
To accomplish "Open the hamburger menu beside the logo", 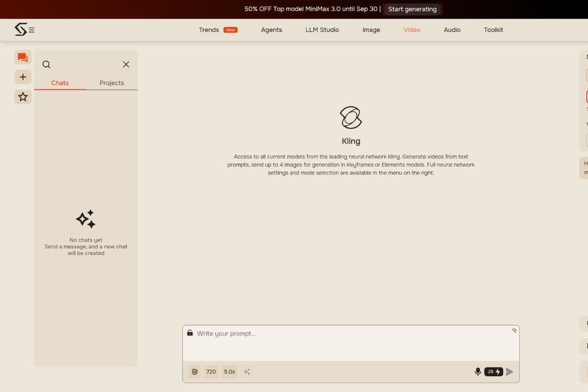I will [x=31, y=30].
